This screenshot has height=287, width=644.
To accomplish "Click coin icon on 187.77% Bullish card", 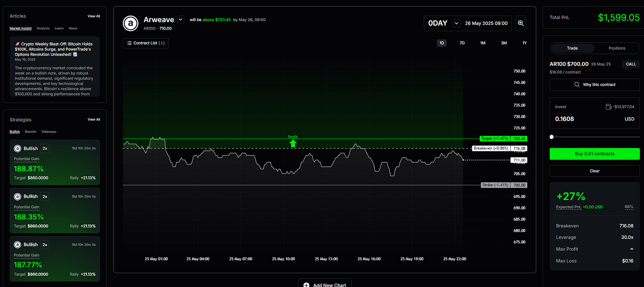I will [17, 245].
